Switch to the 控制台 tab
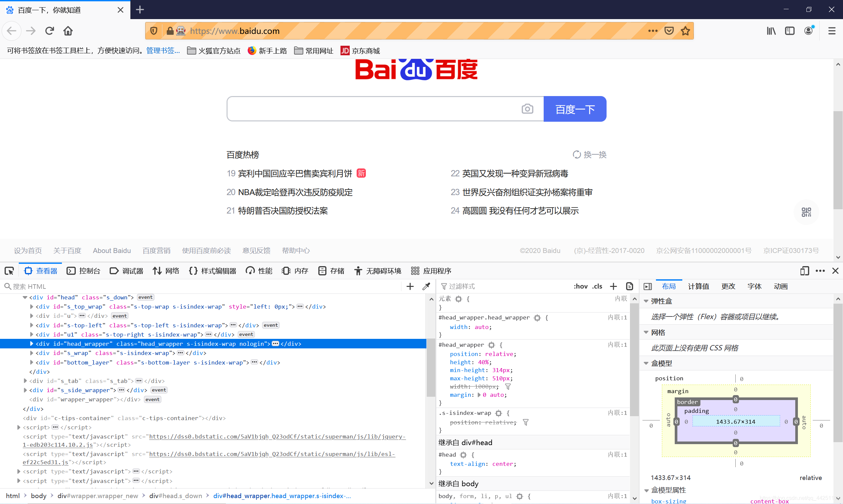Screen dimensions: 843x504 click(84, 271)
